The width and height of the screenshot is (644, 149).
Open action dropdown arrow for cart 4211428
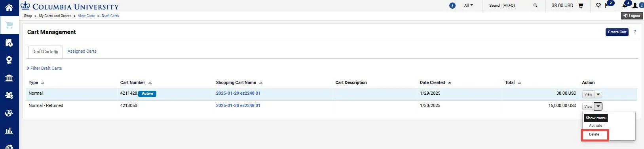pyautogui.click(x=598, y=94)
